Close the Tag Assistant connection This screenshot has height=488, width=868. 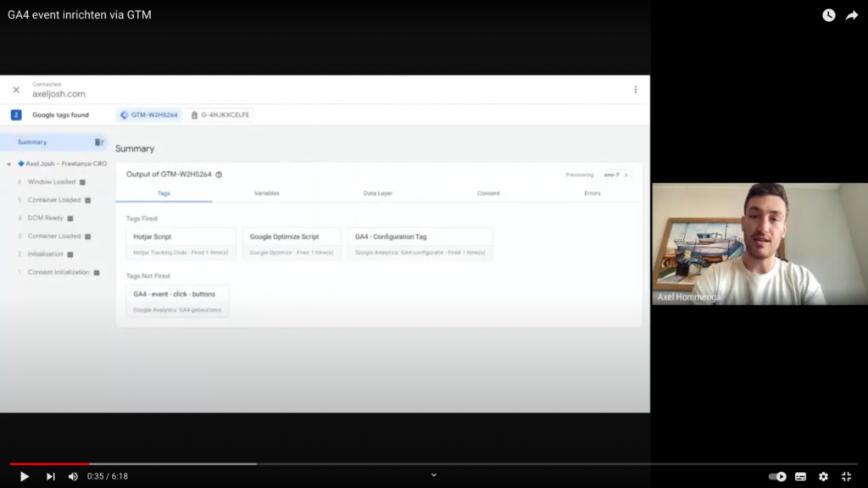point(16,90)
